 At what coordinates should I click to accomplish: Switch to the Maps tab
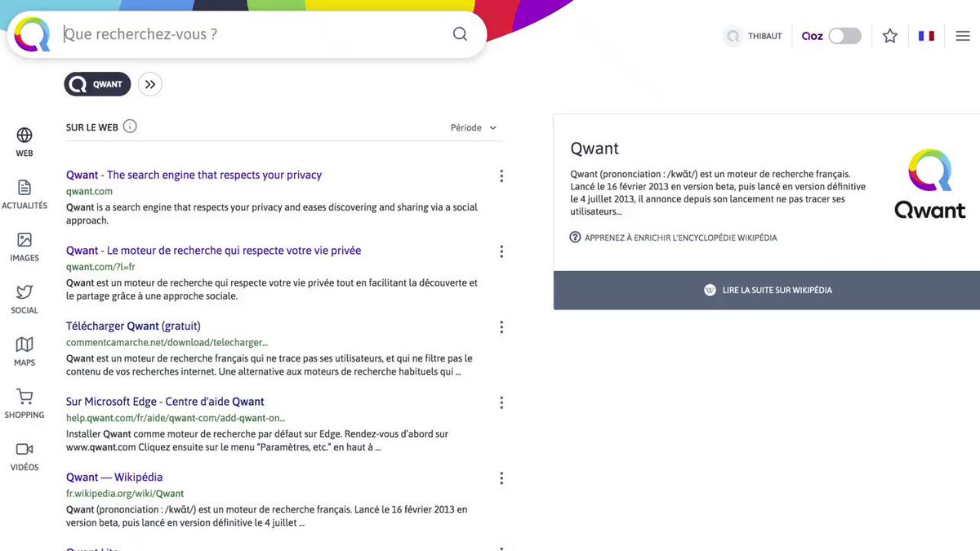[x=24, y=351]
